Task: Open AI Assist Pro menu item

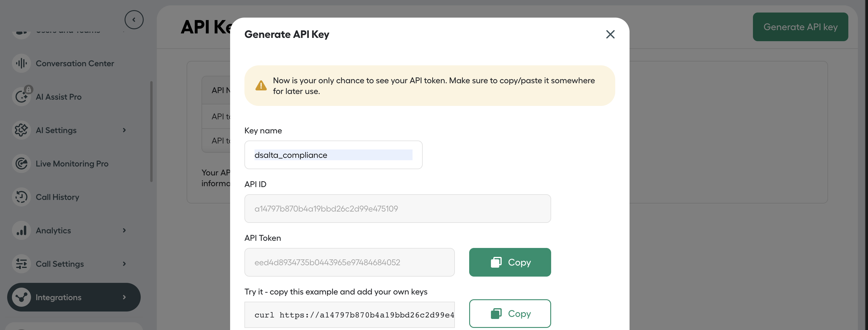Action: (x=59, y=96)
